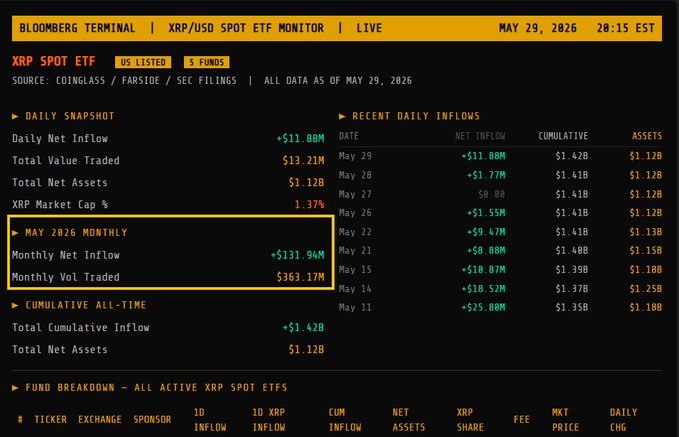This screenshot has height=437, width=679.
Task: Sort fund table by 1D INFLOW column
Action: coord(210,420)
